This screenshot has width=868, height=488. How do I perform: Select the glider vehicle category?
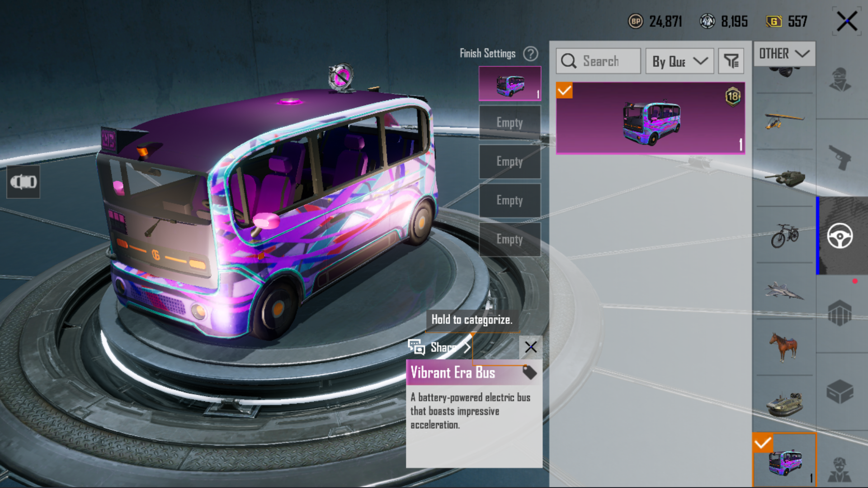784,121
